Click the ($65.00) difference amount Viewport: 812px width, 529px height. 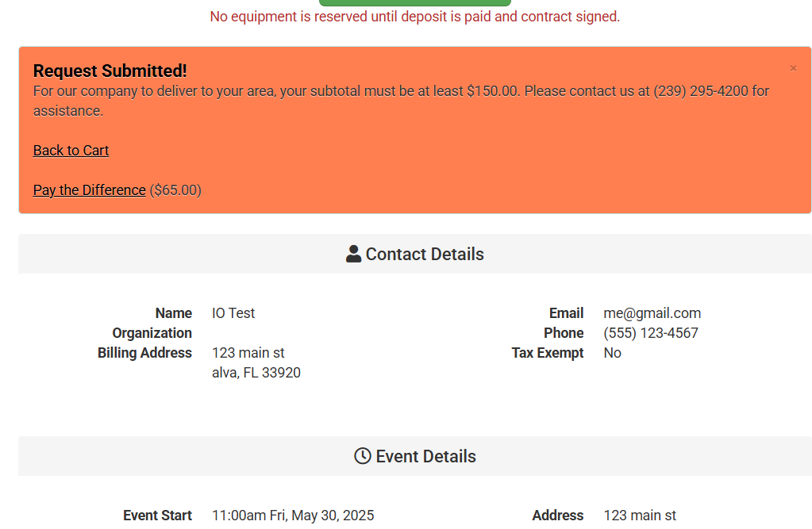coord(175,190)
